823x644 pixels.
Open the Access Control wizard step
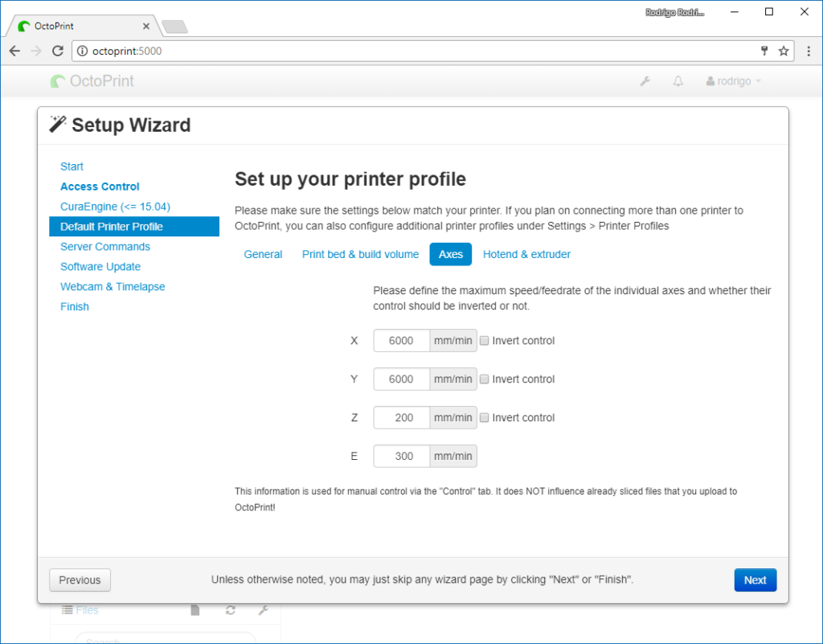[x=100, y=187]
